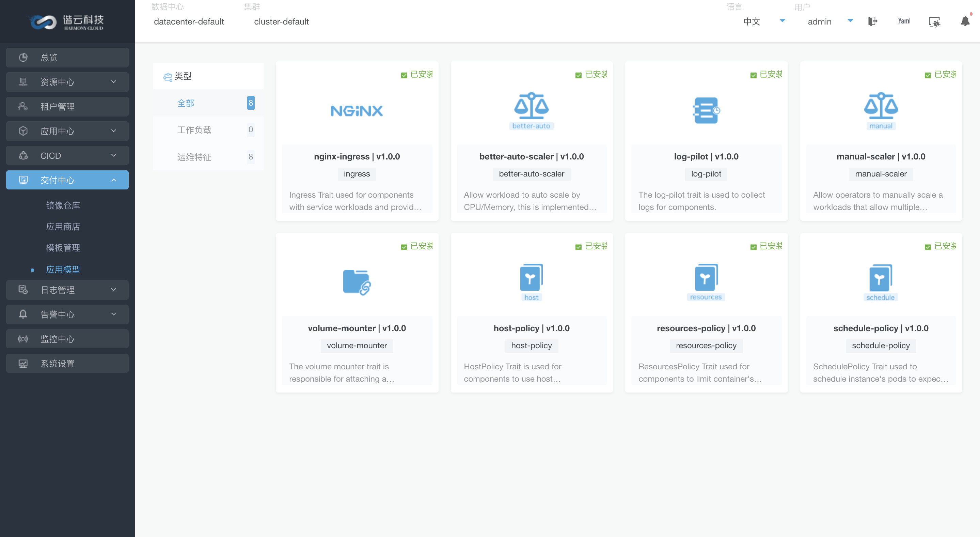Click the volume-mounter folder icon
Image resolution: width=980 pixels, height=537 pixels.
pyautogui.click(x=357, y=282)
